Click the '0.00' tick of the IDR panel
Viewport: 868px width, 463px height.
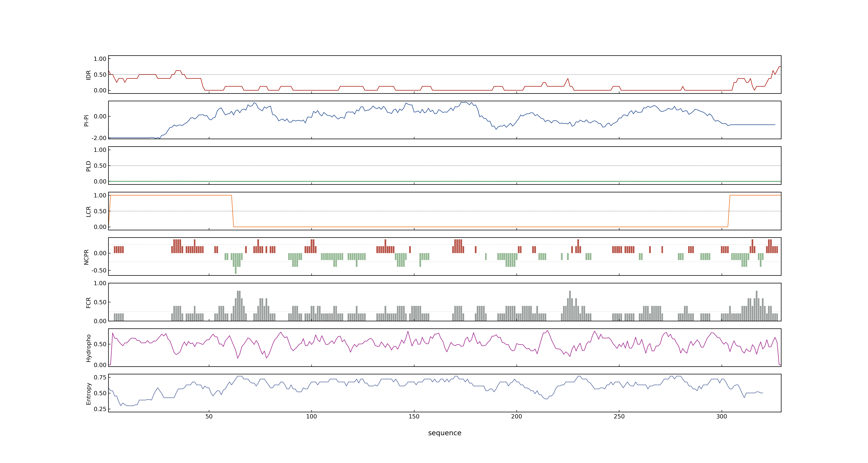(100, 90)
